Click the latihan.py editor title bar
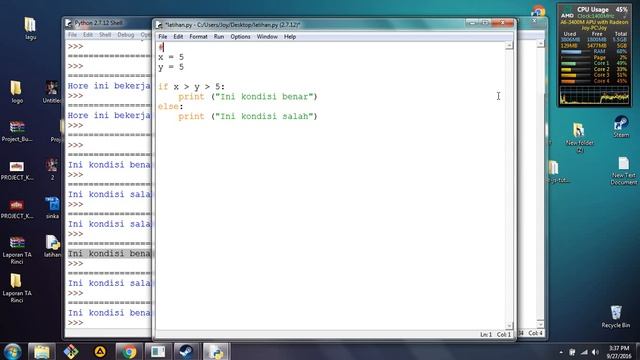This screenshot has width=640, height=360. click(310, 24)
